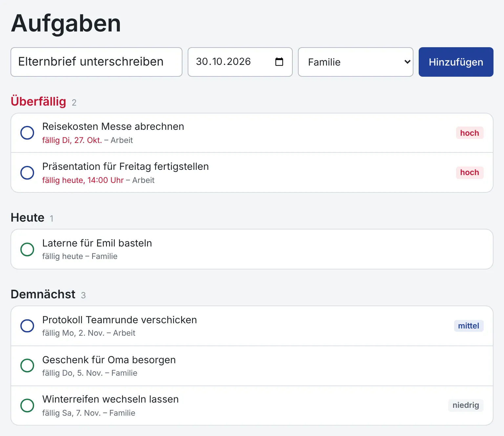Click the title 'Reisekosten Messe abrechnen'
The width and height of the screenshot is (504, 436).
(113, 127)
